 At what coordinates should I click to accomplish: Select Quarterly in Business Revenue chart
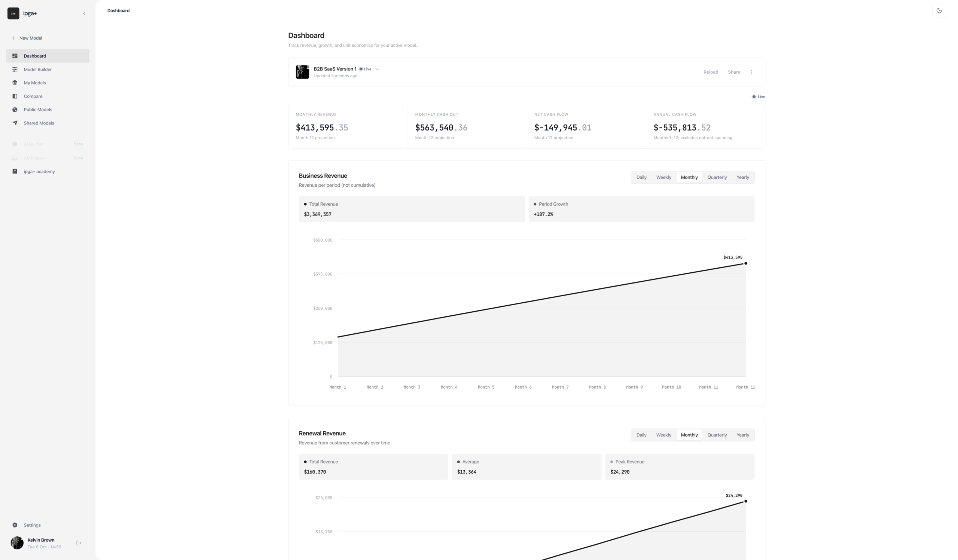coord(717,177)
